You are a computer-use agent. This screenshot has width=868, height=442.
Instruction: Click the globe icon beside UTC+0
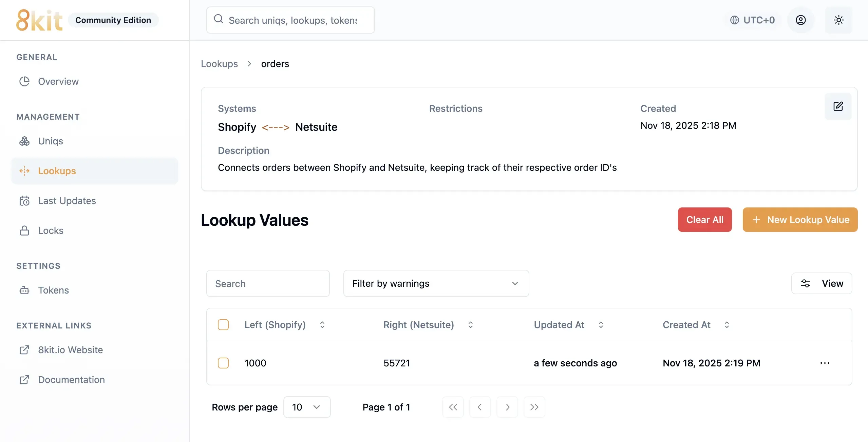click(735, 20)
